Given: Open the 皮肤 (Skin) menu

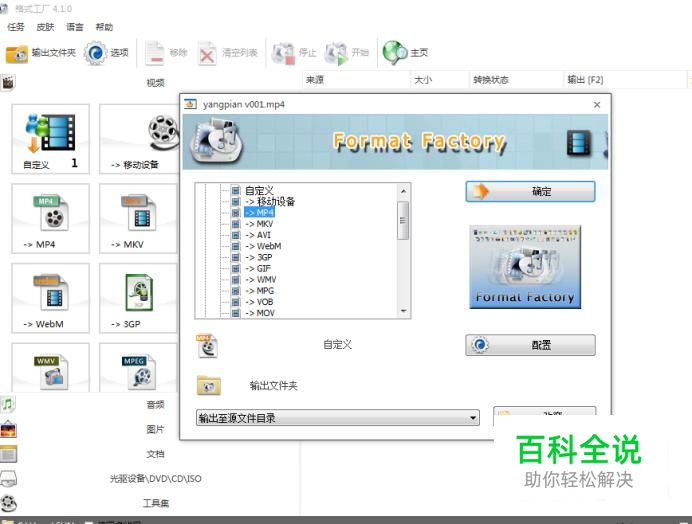Looking at the screenshot, I should tap(45, 27).
